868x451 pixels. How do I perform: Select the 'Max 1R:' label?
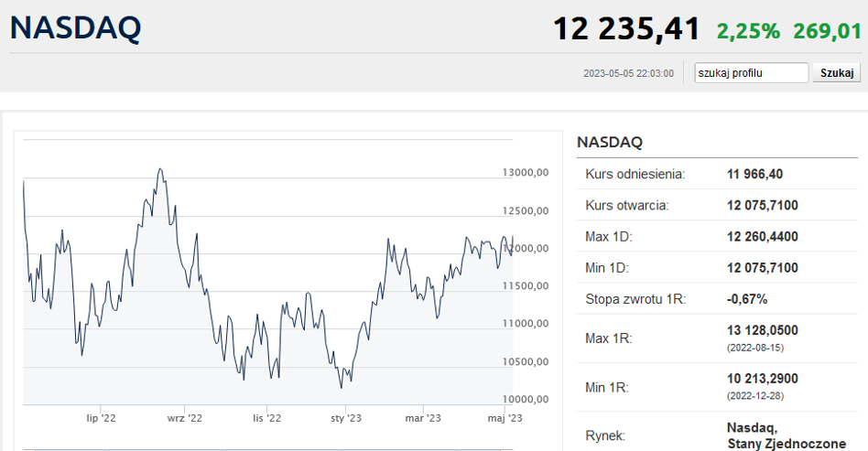pyautogui.click(x=608, y=338)
